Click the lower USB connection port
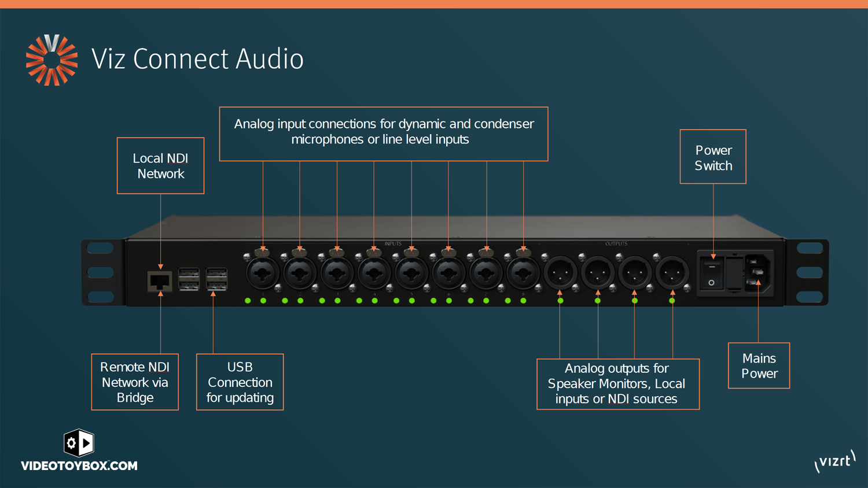The image size is (868, 488). click(x=217, y=285)
